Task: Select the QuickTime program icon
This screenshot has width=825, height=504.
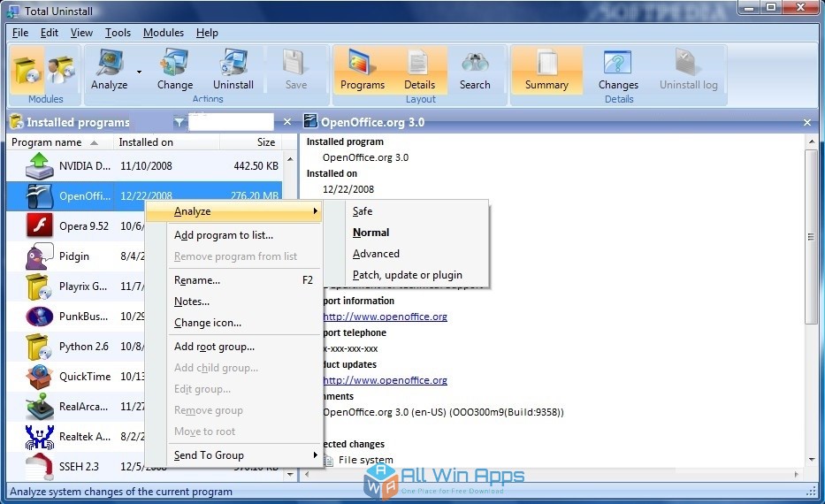Action: click(x=40, y=376)
